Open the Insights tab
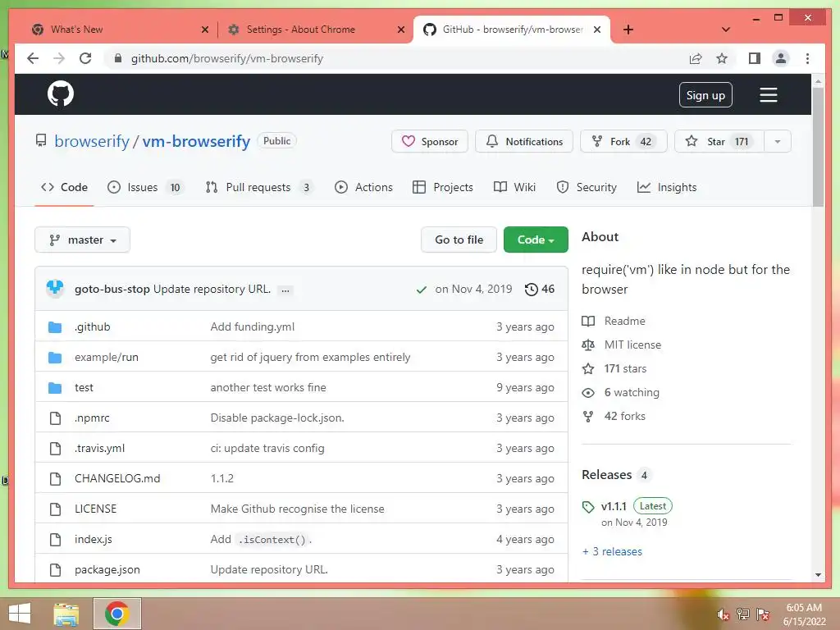The height and width of the screenshot is (630, 840). 667,188
